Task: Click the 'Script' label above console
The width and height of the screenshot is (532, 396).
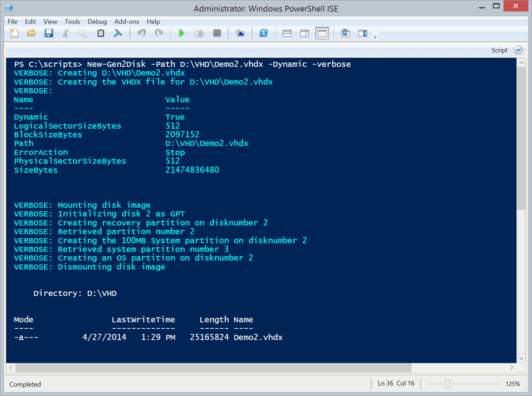Action: pos(500,50)
